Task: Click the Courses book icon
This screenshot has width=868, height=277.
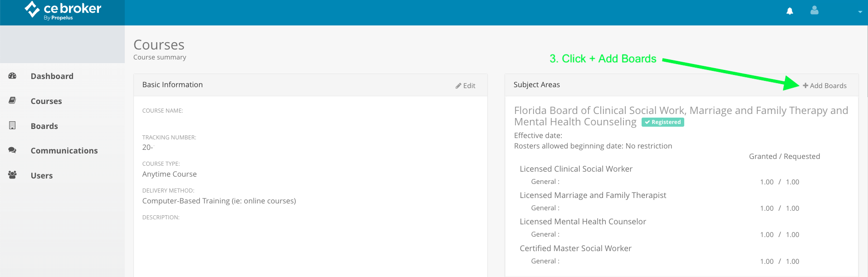Action: [x=12, y=100]
